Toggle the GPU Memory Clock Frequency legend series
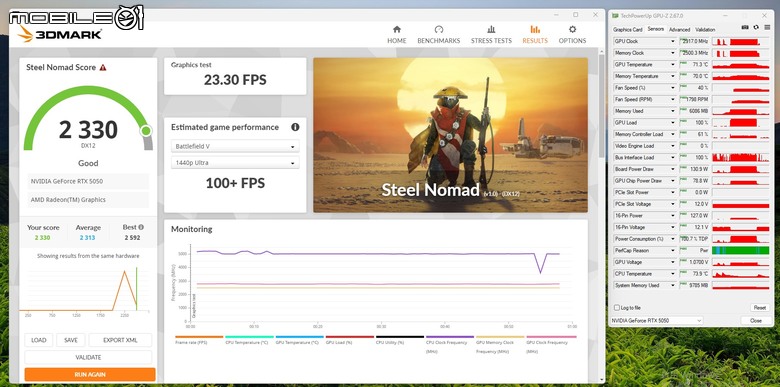This screenshot has width=780, height=387. 500,344
